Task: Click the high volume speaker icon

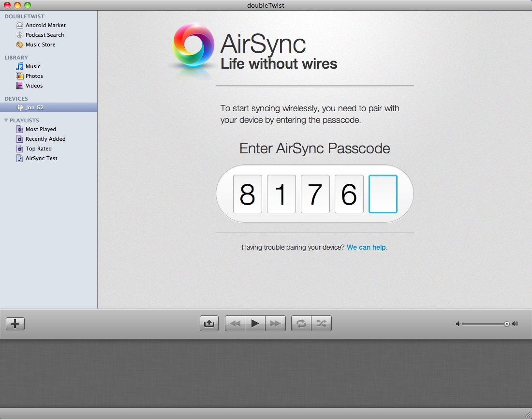Action: click(515, 324)
